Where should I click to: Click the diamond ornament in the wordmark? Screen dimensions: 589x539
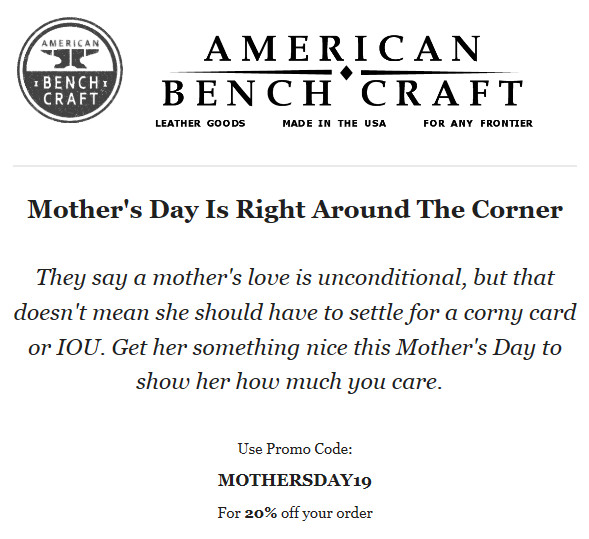(x=346, y=72)
